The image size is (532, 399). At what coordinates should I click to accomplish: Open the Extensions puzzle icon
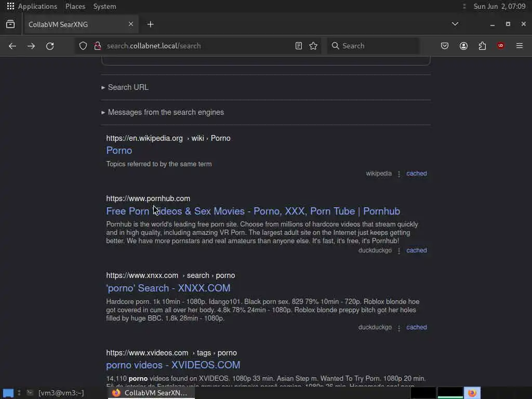[482, 46]
